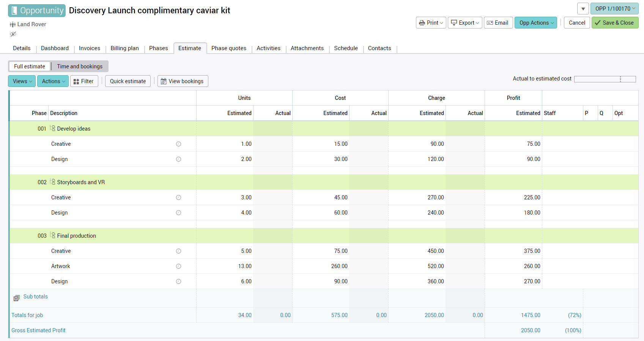Click the phase icon beside Develop ideas
The width and height of the screenshot is (644, 341).
[x=53, y=128]
